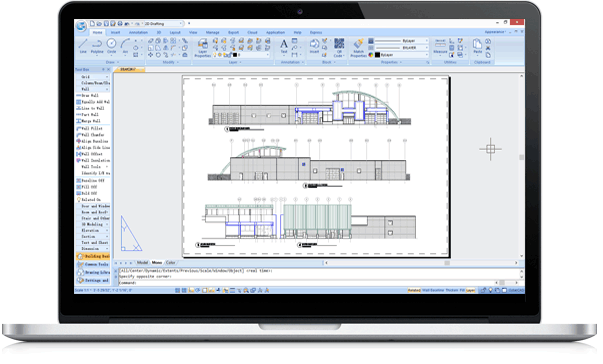
Task: Open the 2D Drafting workspace dropdown
Action: click(163, 24)
